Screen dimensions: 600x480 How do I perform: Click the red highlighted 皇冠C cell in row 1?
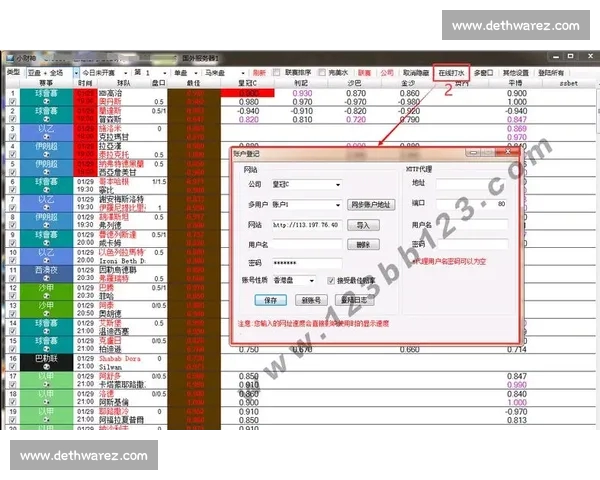248,93
